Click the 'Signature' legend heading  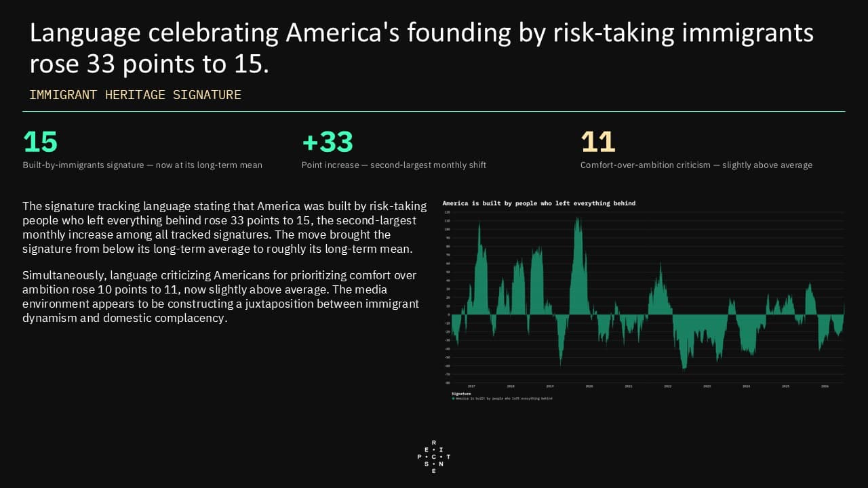[462, 393]
